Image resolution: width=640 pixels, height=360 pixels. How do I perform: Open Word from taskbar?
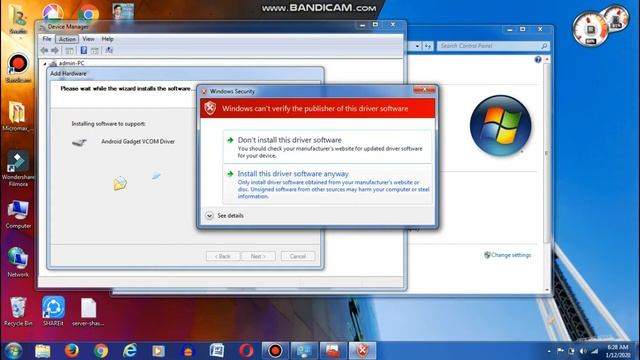pyautogui.click(x=217, y=351)
